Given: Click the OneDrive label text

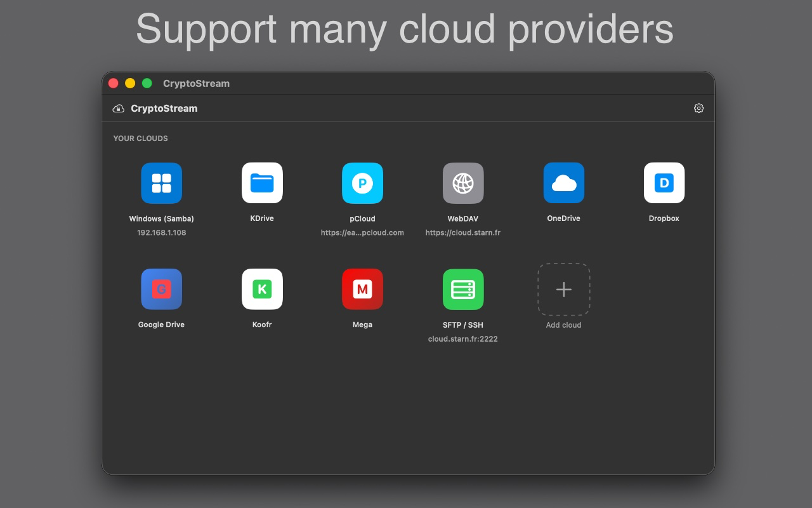Looking at the screenshot, I should pyautogui.click(x=563, y=218).
